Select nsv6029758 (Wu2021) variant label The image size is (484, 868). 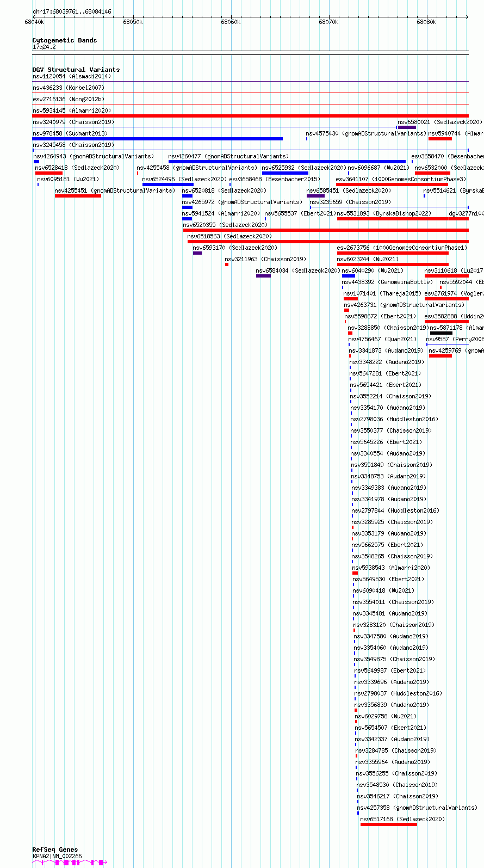(386, 716)
